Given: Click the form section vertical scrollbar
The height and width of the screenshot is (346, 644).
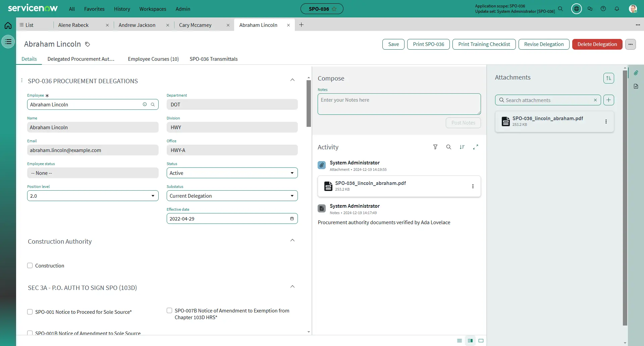Looking at the screenshot, I should coord(309,104).
